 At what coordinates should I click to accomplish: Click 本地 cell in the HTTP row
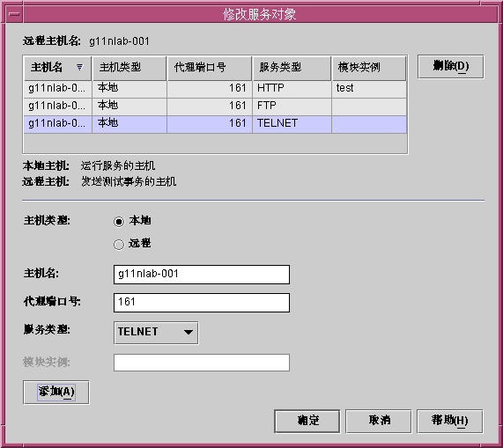coord(129,89)
